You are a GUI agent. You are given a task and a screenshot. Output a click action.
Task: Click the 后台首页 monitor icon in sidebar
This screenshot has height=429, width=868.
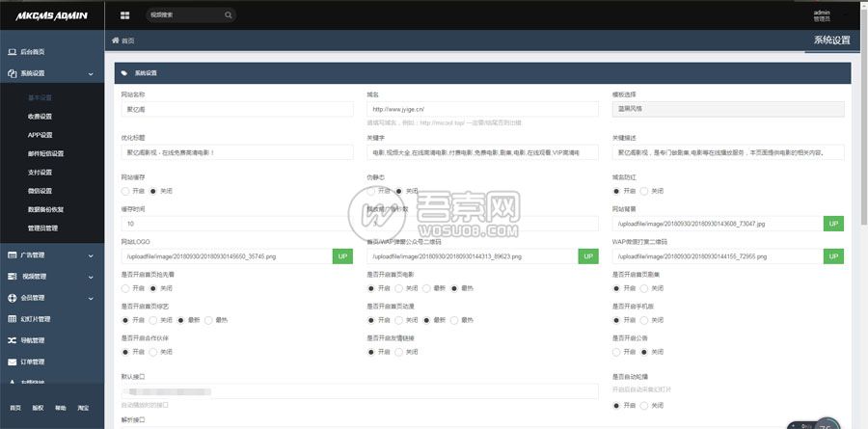[12, 51]
